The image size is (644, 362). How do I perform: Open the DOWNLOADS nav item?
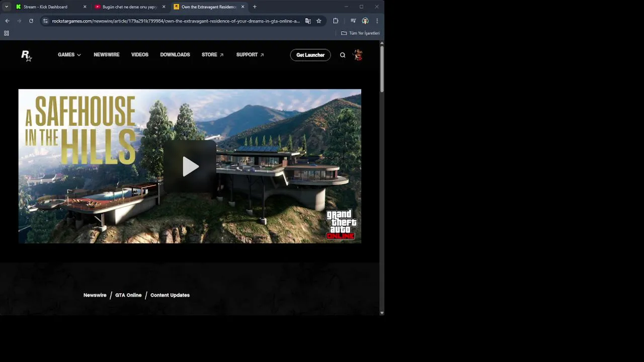(175, 55)
